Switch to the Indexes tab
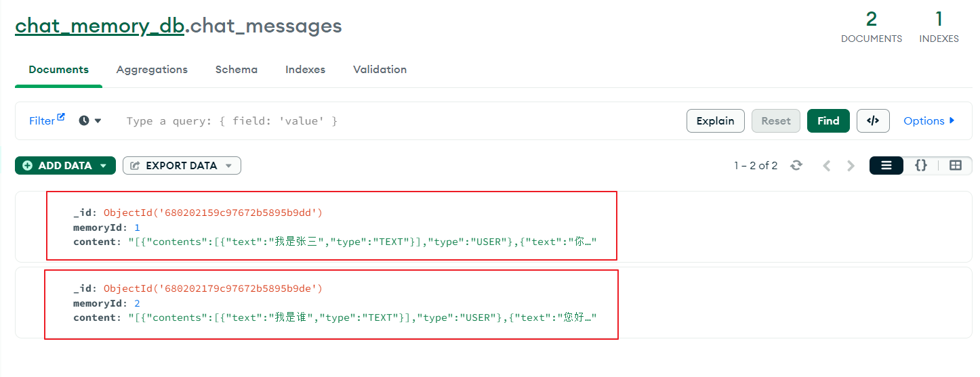The height and width of the screenshot is (377, 980). click(x=305, y=69)
